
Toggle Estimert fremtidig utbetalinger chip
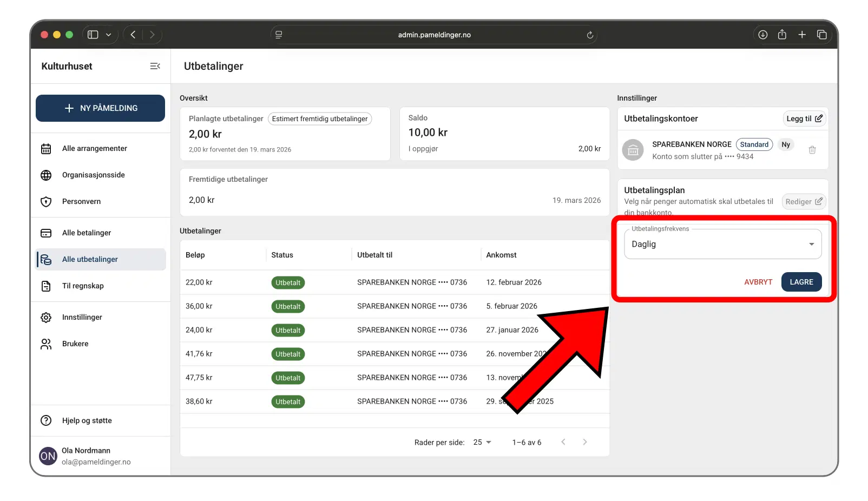click(319, 119)
